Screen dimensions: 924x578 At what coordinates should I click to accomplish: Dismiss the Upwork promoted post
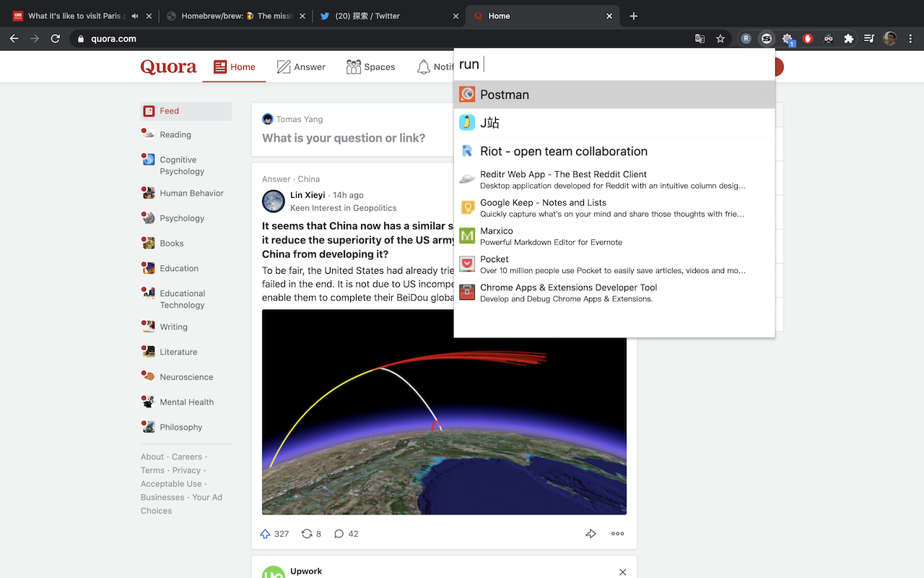coord(622,572)
